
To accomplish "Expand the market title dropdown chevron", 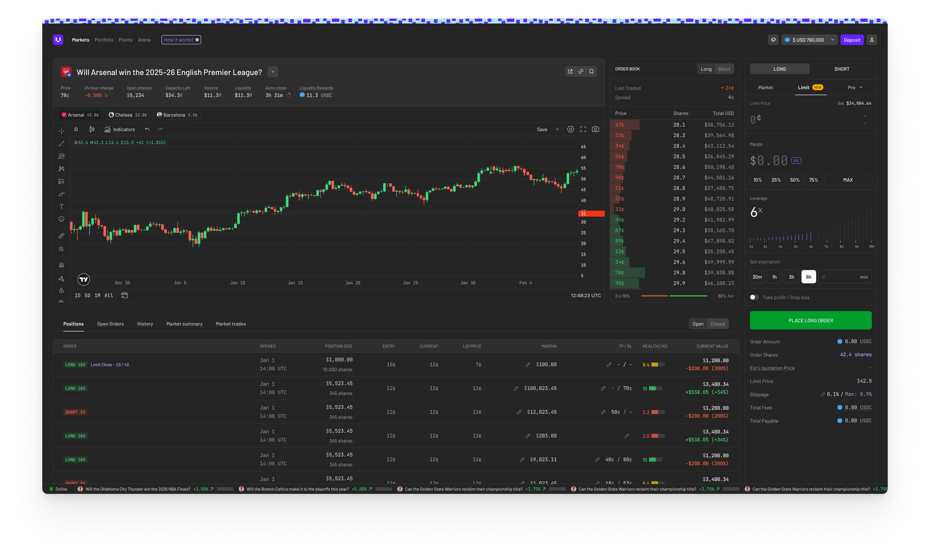I will coord(273,72).
